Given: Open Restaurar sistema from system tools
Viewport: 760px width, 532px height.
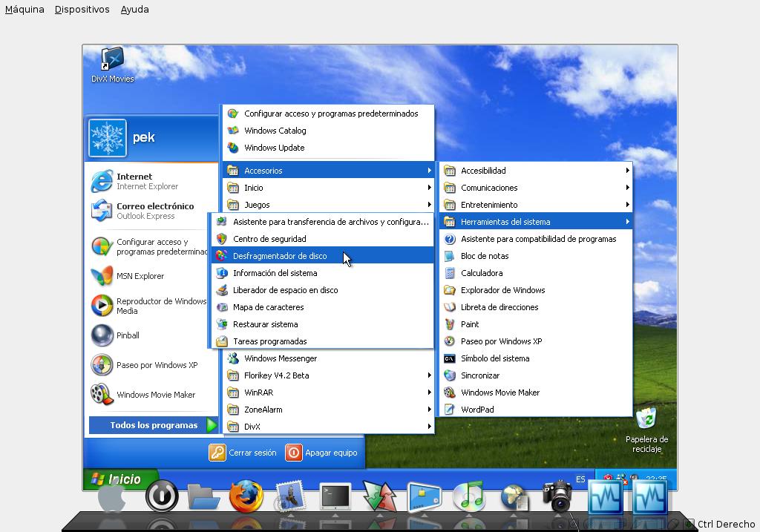Looking at the screenshot, I should tap(265, 324).
